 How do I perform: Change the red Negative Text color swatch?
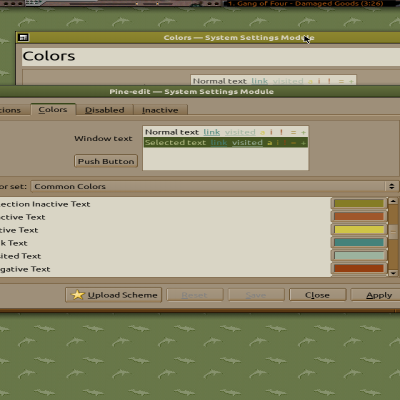tap(359, 269)
